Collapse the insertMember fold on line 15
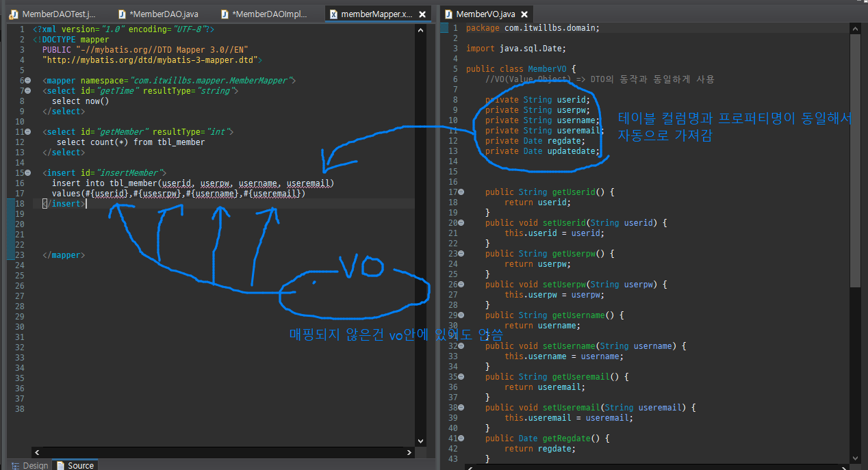 pos(28,173)
